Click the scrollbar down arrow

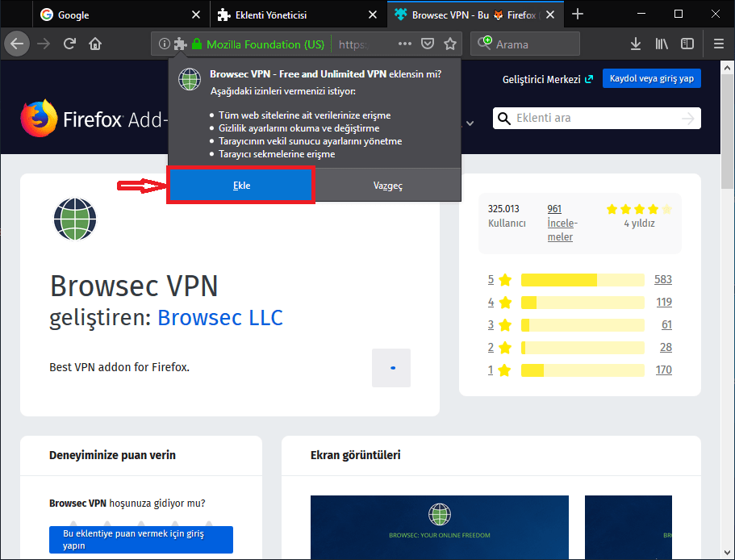click(727, 553)
